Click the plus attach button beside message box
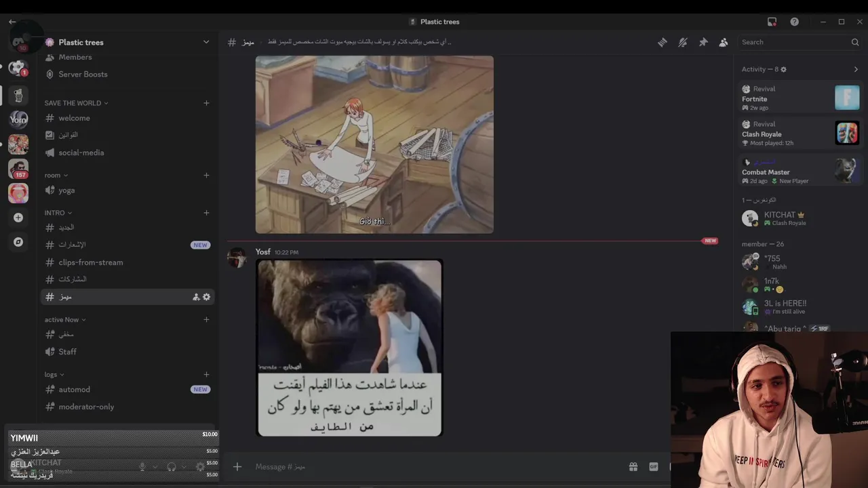868x488 pixels. click(237, 466)
